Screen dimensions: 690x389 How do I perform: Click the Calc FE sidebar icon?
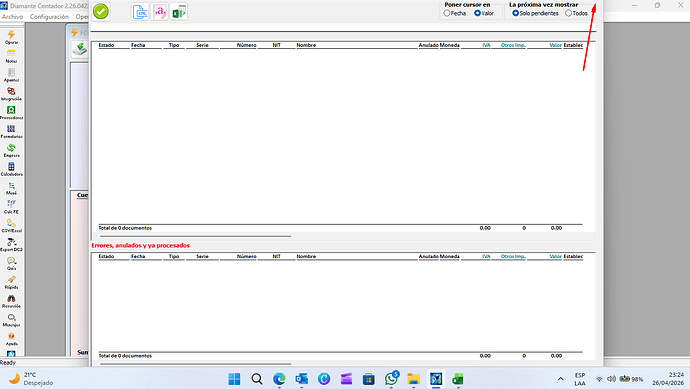pyautogui.click(x=11, y=207)
